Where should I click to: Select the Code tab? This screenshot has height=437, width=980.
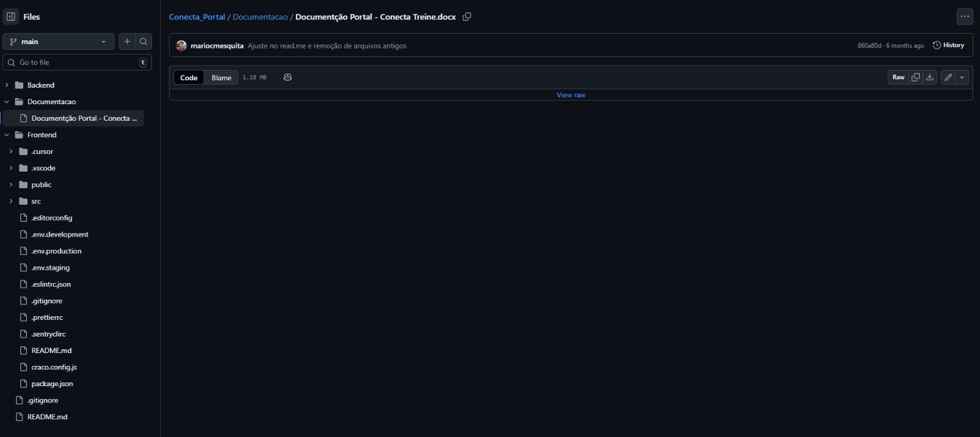point(189,78)
